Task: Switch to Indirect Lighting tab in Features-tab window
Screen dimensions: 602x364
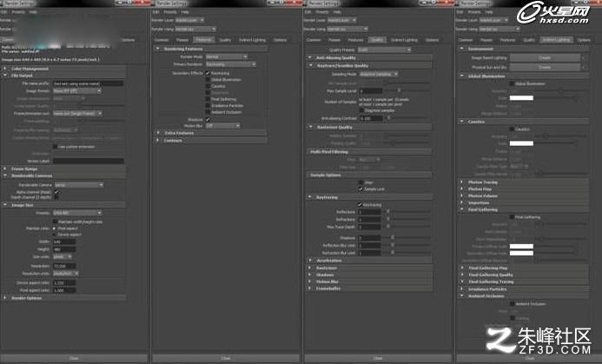Action: click(x=252, y=40)
